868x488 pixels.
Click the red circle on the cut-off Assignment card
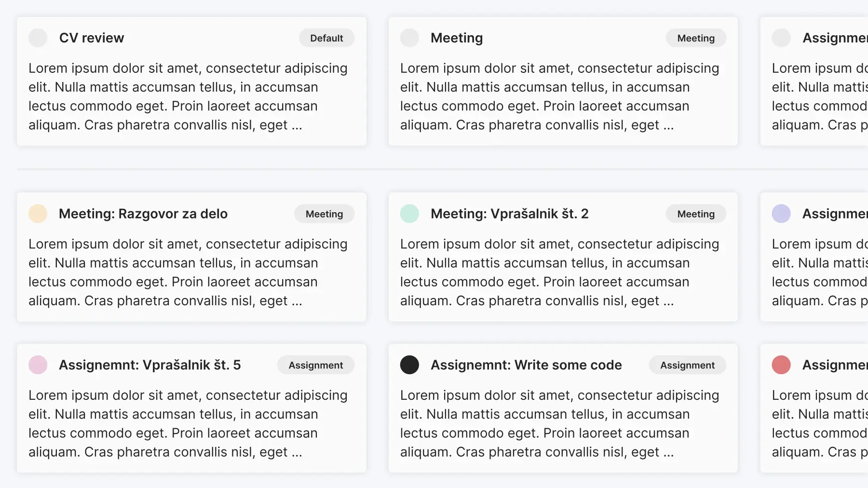781,365
